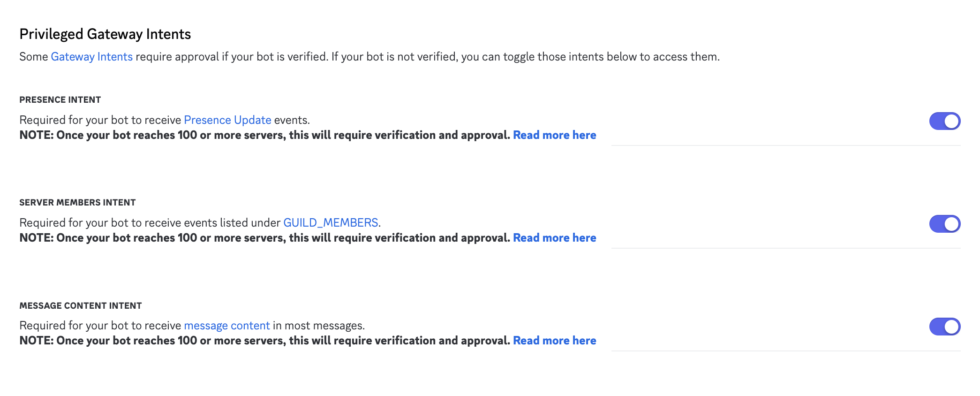Open Read more here under Server Members Intent
Image resolution: width=980 pixels, height=396 pixels.
click(x=554, y=238)
